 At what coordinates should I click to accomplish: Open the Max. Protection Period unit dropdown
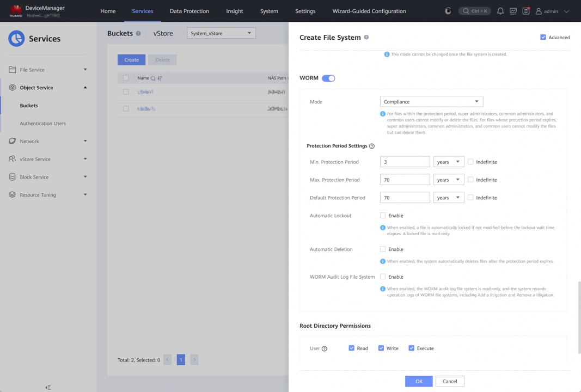(448, 180)
